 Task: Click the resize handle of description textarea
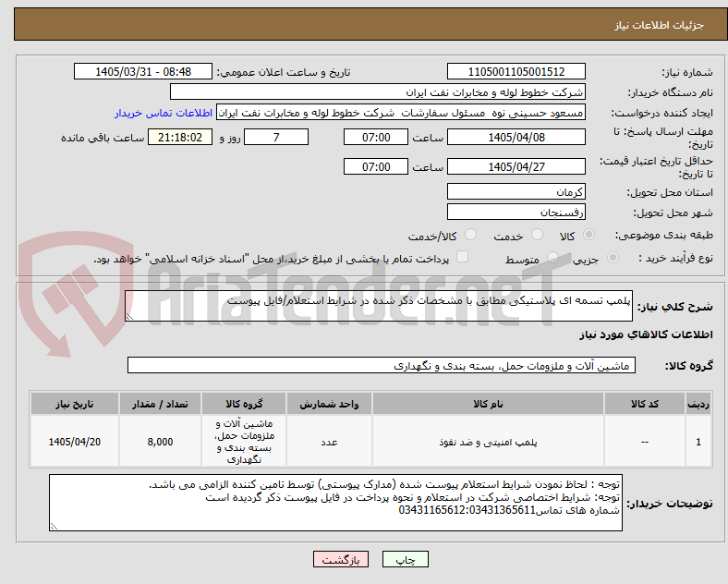[x=129, y=317]
